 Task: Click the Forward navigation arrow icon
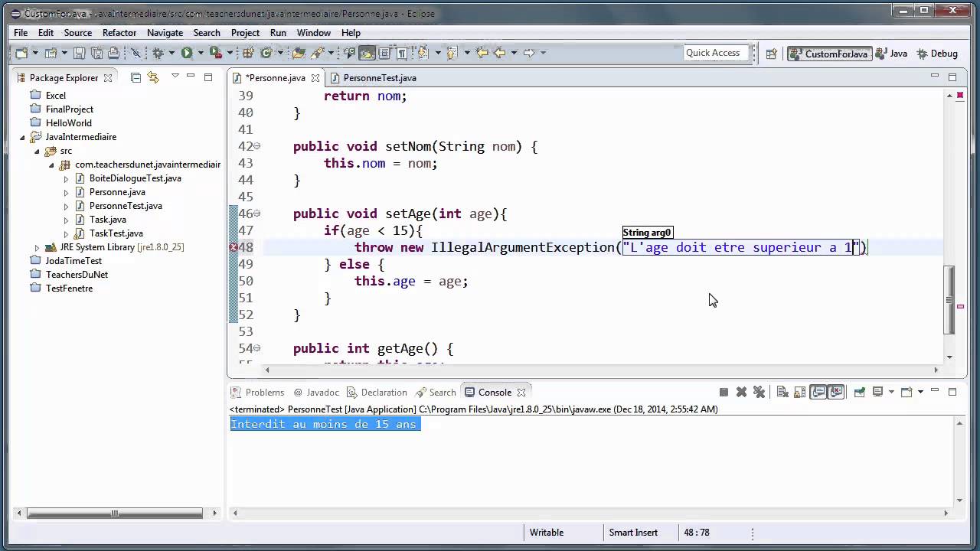[x=528, y=53]
